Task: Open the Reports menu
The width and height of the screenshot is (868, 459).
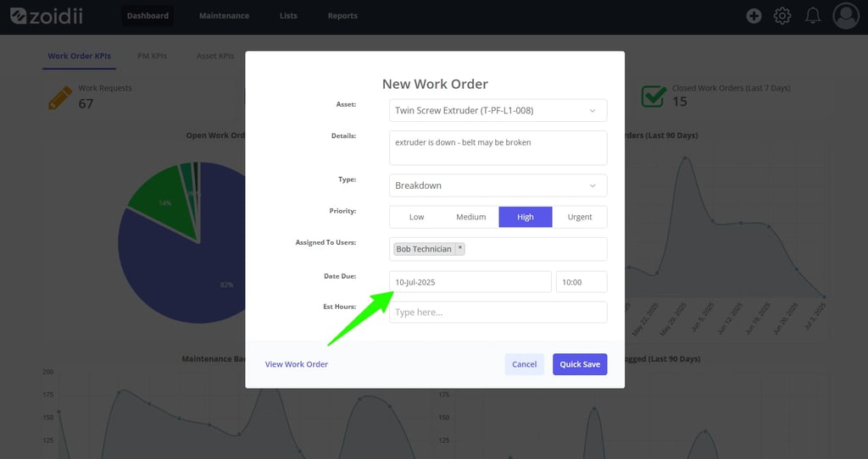Action: [342, 16]
